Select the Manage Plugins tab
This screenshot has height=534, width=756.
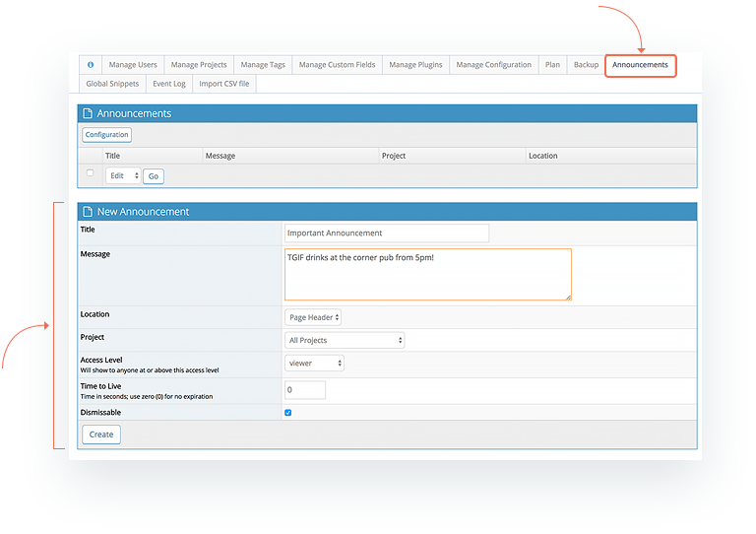tap(415, 65)
